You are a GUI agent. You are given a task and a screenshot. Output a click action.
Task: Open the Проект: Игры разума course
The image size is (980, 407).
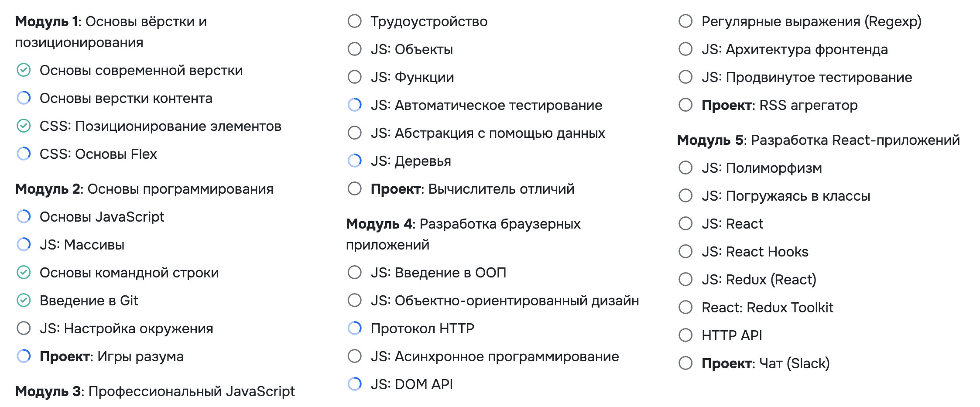point(111,356)
